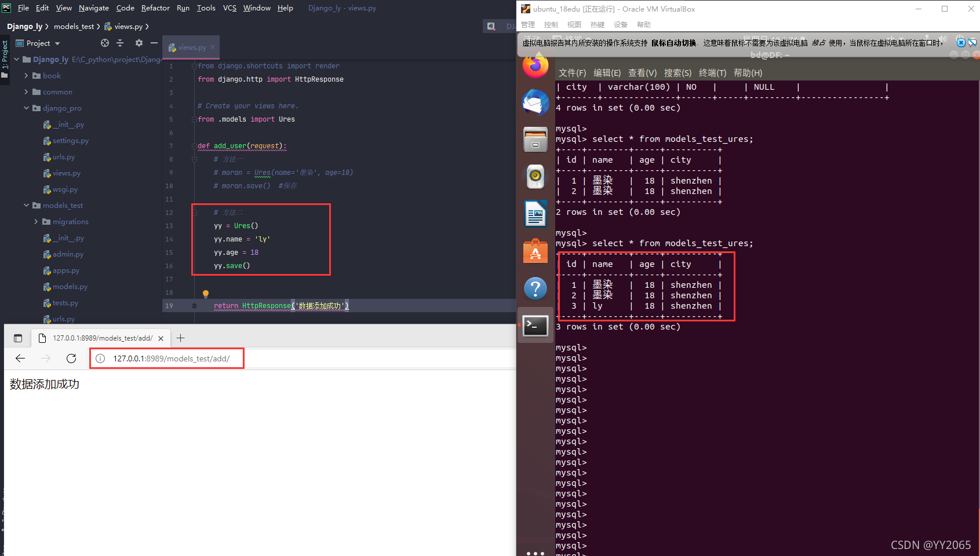Screen dimensions: 980x556
Task: Select the views.py editor tab
Action: [191, 47]
